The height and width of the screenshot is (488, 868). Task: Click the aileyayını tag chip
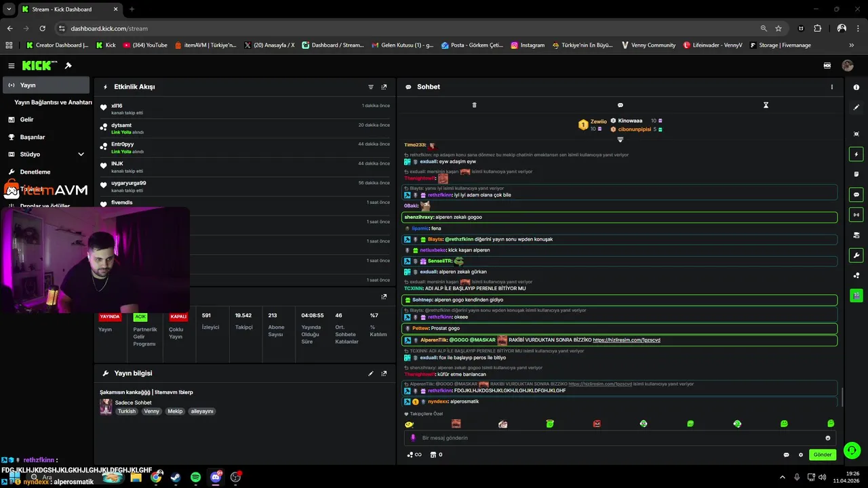[202, 411]
